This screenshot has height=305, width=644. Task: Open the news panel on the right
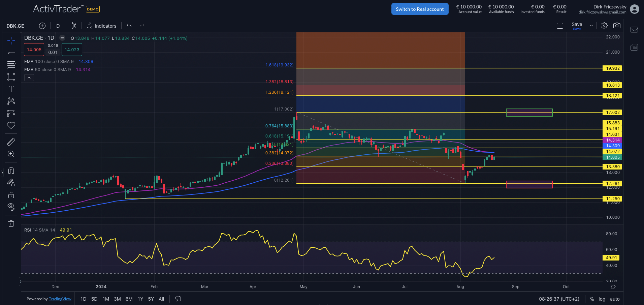pyautogui.click(x=634, y=47)
